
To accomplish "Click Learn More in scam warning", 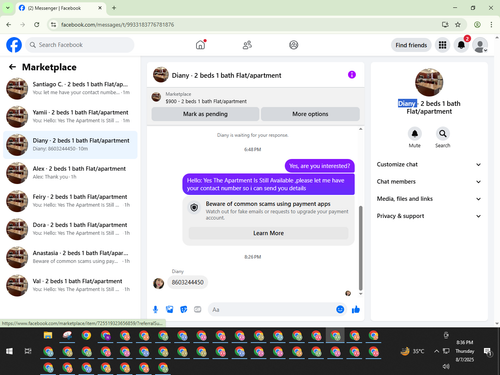I will 268,233.
